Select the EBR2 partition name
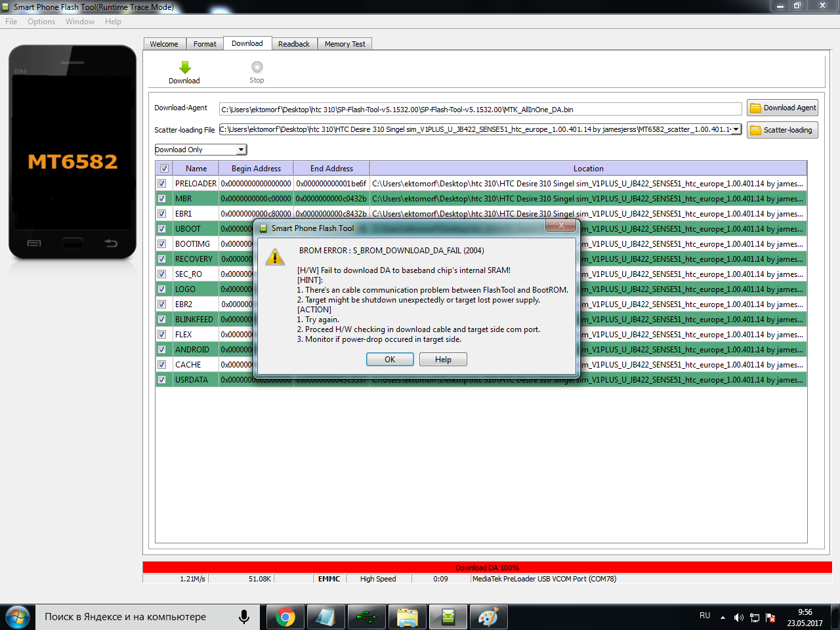 [x=184, y=304]
